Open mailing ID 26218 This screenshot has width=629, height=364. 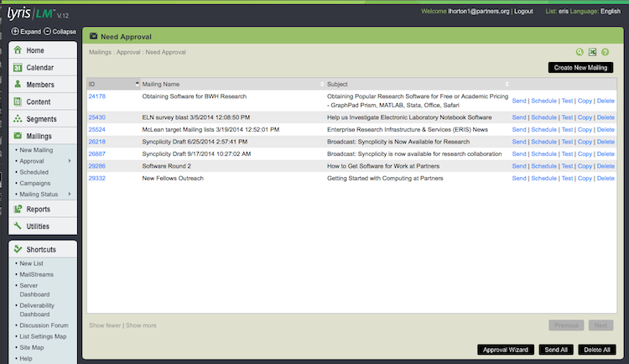click(97, 142)
